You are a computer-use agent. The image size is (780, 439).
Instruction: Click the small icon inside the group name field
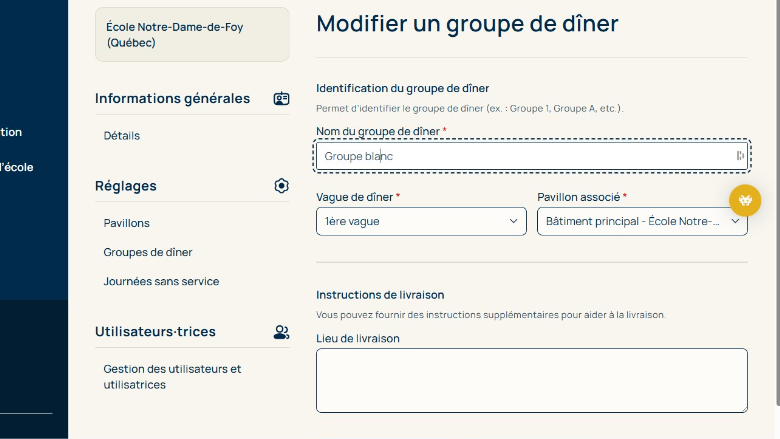tap(739, 156)
